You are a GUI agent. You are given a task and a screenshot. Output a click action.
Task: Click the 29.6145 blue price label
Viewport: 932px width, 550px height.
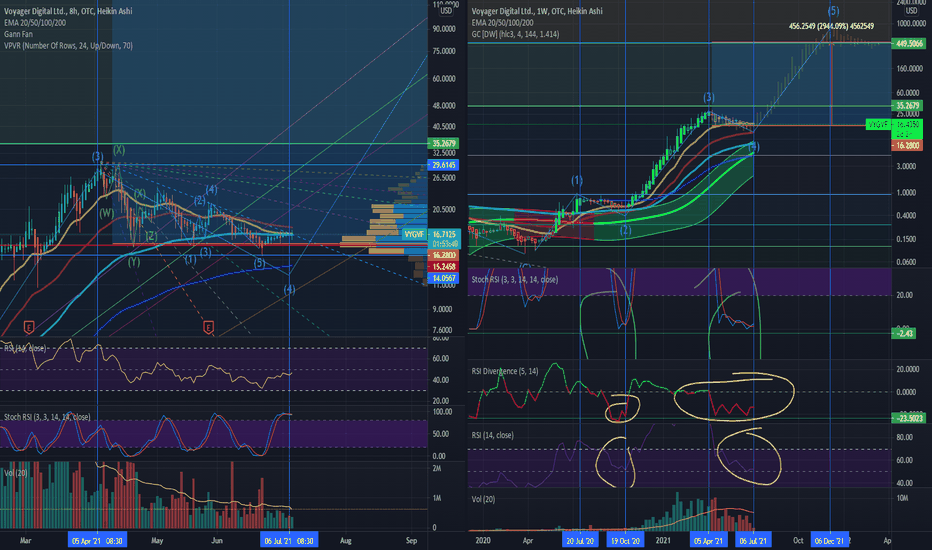click(x=443, y=165)
